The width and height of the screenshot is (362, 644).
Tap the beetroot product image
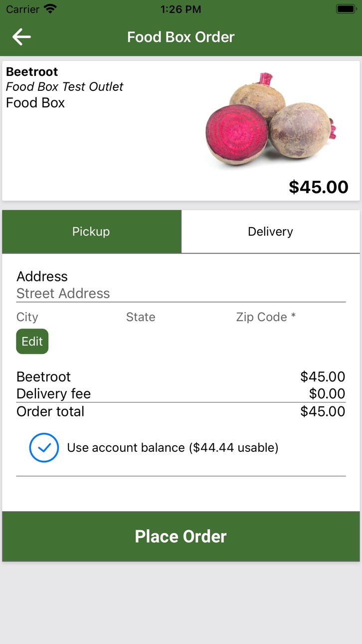(271, 120)
